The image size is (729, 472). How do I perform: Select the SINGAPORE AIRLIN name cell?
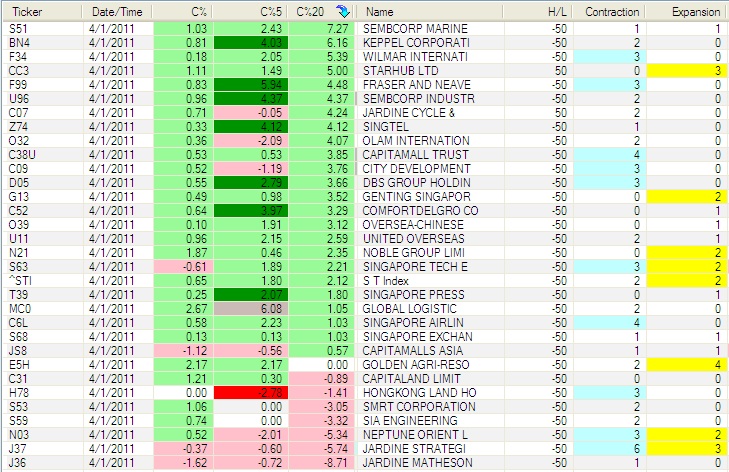pyautogui.click(x=415, y=323)
